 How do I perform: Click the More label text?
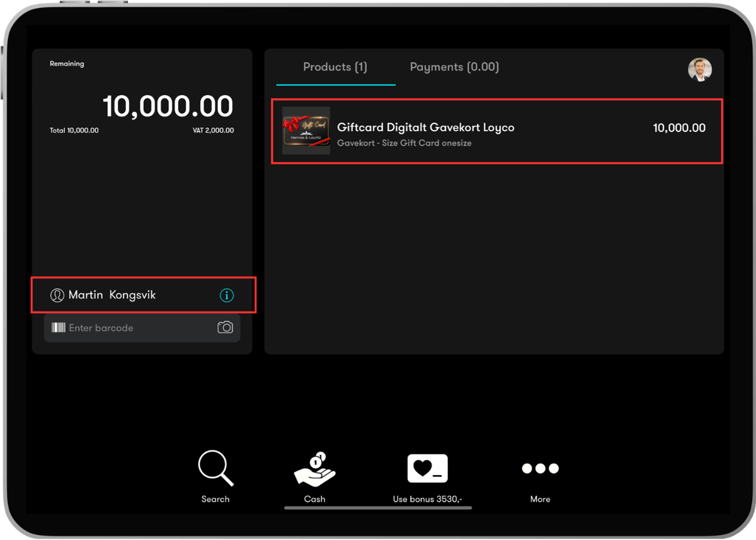point(540,499)
